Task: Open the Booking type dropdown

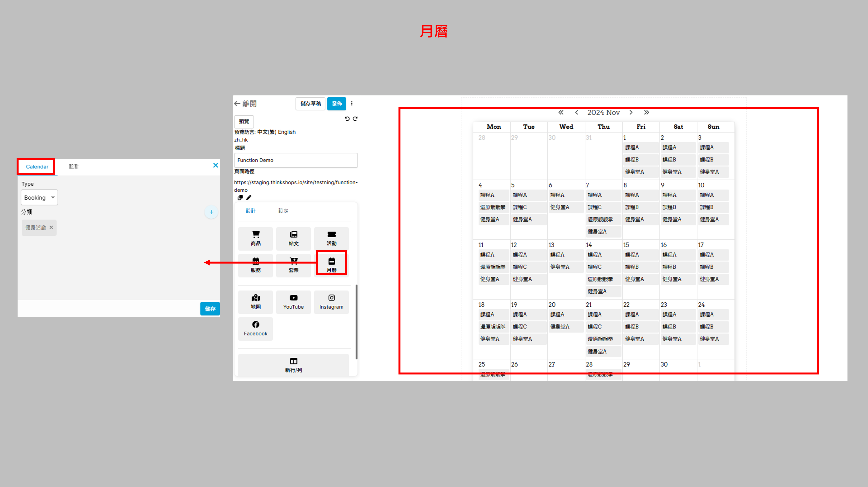Action: click(x=39, y=197)
